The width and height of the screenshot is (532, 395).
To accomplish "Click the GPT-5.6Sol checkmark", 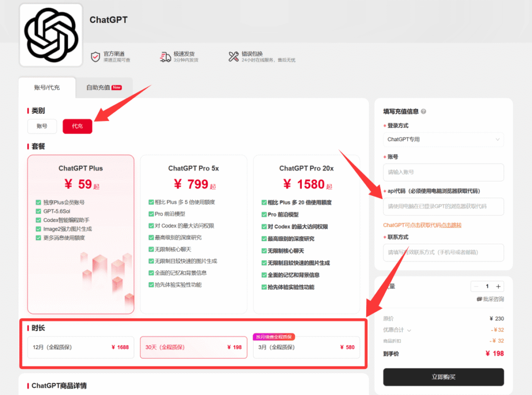I will 38,212.
